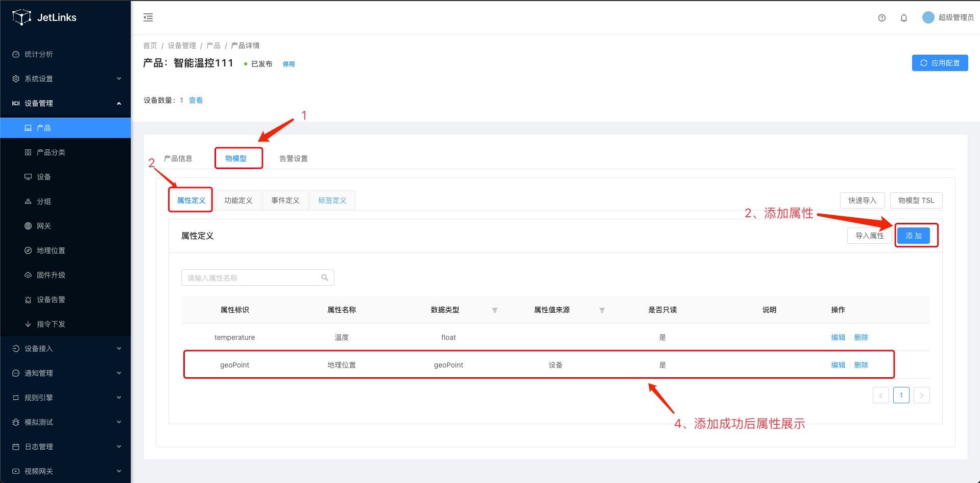The width and height of the screenshot is (980, 483).
Task: Select page 1 in pagination
Action: [x=901, y=395]
